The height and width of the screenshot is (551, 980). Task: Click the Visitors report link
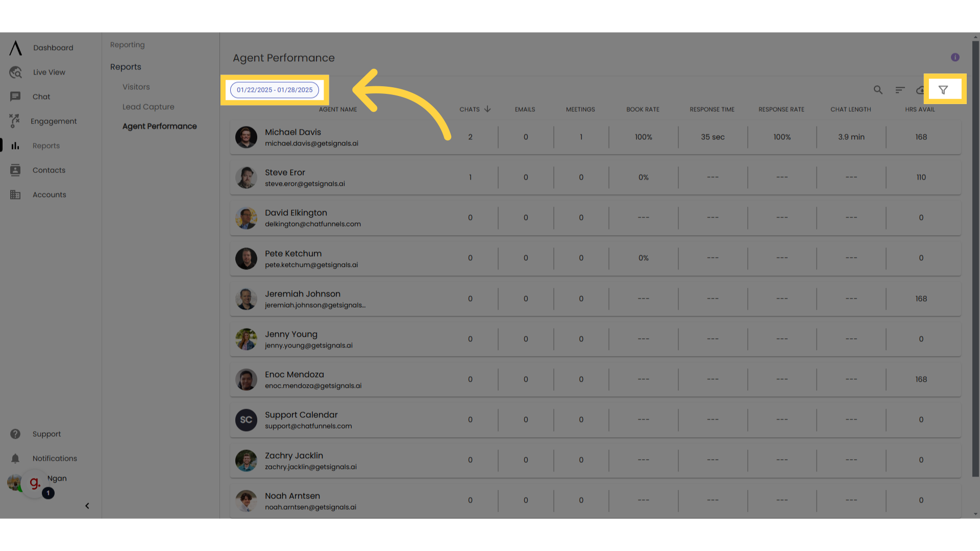click(x=135, y=87)
